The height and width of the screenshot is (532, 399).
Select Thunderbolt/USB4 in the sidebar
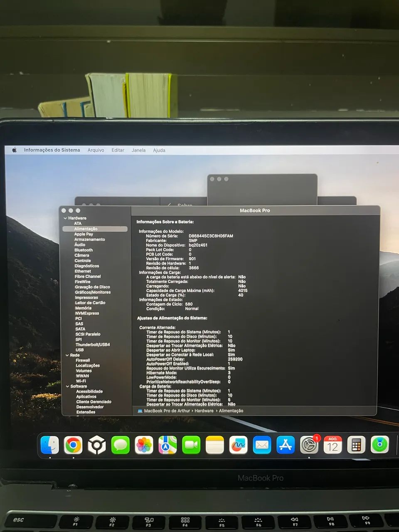pyautogui.click(x=93, y=345)
